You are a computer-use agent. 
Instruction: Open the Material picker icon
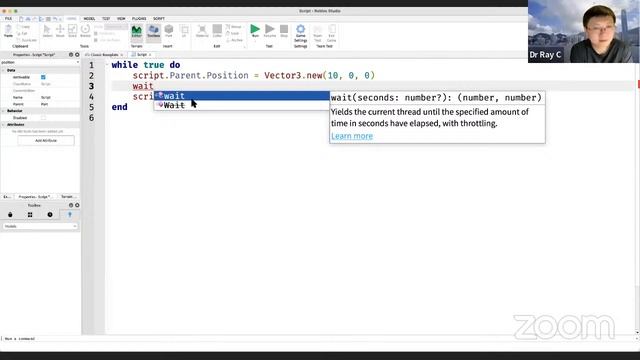tap(202, 31)
